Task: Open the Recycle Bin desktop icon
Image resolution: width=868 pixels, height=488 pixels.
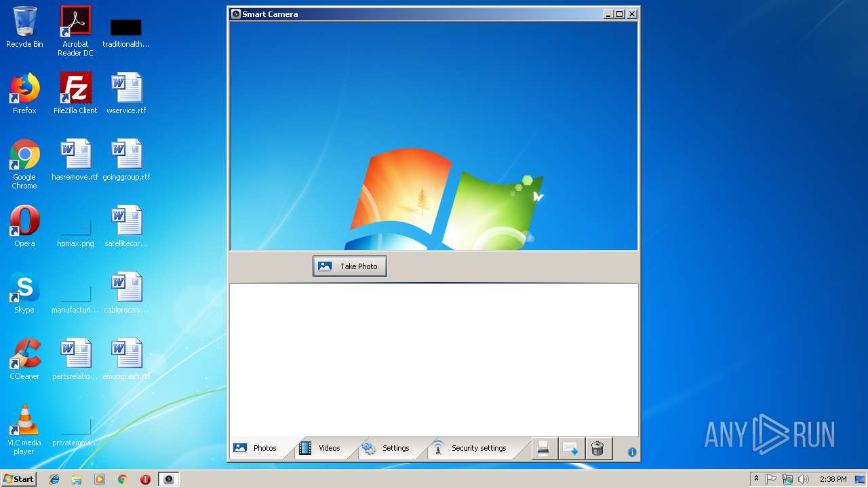Action: [x=24, y=27]
